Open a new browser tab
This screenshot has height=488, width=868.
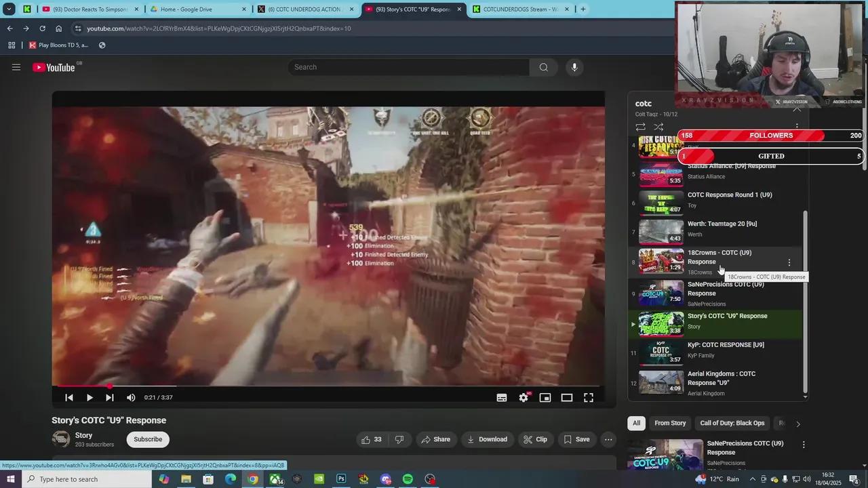pyautogui.click(x=583, y=9)
